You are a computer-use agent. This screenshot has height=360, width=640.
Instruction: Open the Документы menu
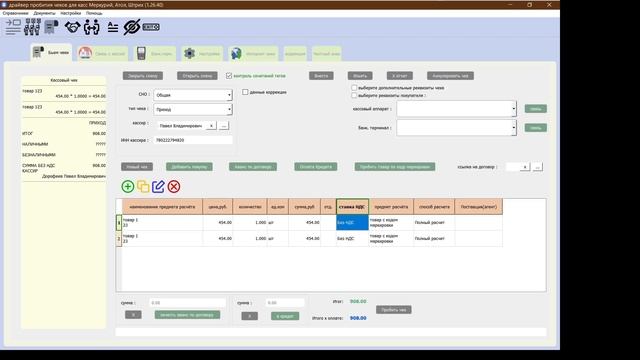44,13
